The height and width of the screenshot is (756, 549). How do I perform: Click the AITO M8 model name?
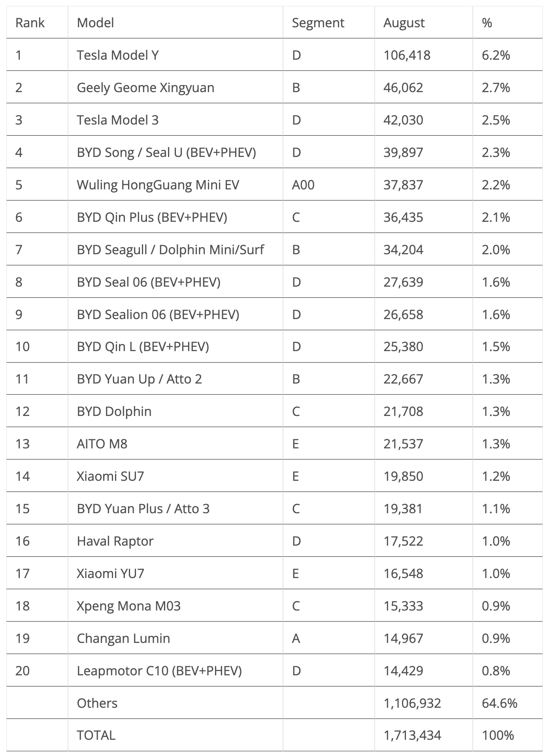click(102, 444)
